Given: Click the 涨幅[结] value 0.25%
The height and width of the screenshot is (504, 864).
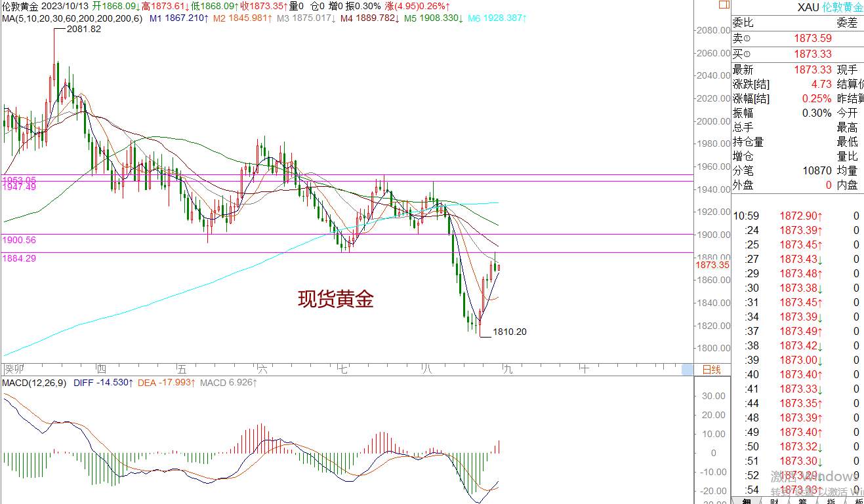Looking at the screenshot, I should point(817,98).
